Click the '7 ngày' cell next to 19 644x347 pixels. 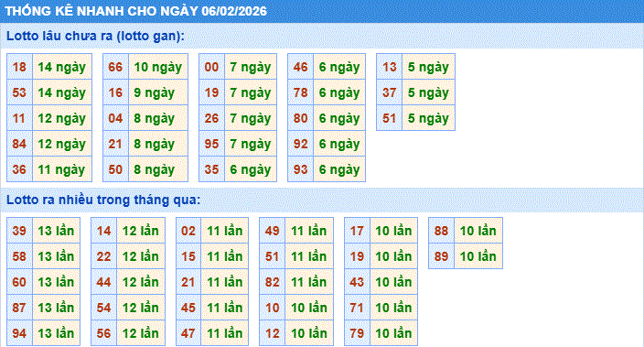pos(251,92)
